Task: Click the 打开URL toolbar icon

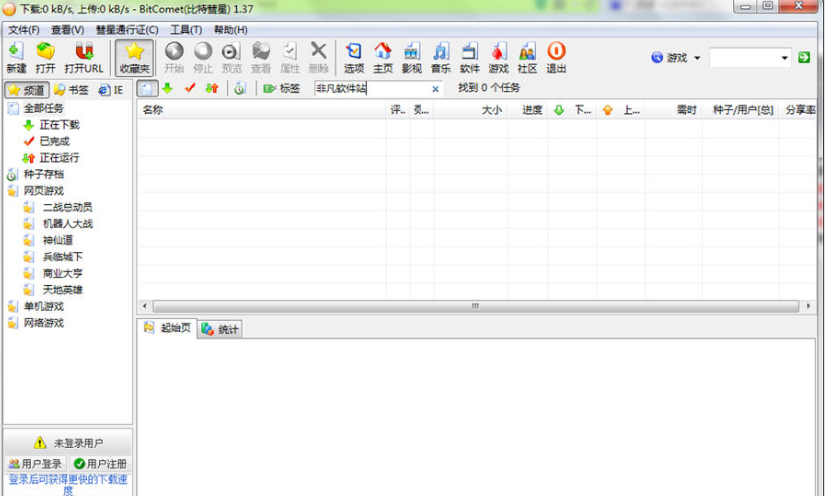Action: pyautogui.click(x=84, y=57)
